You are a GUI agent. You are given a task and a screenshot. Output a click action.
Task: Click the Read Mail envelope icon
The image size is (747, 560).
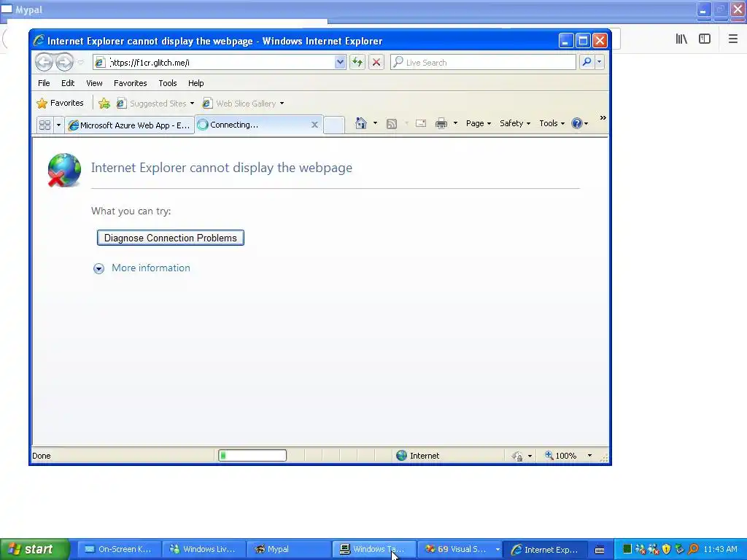pyautogui.click(x=421, y=123)
